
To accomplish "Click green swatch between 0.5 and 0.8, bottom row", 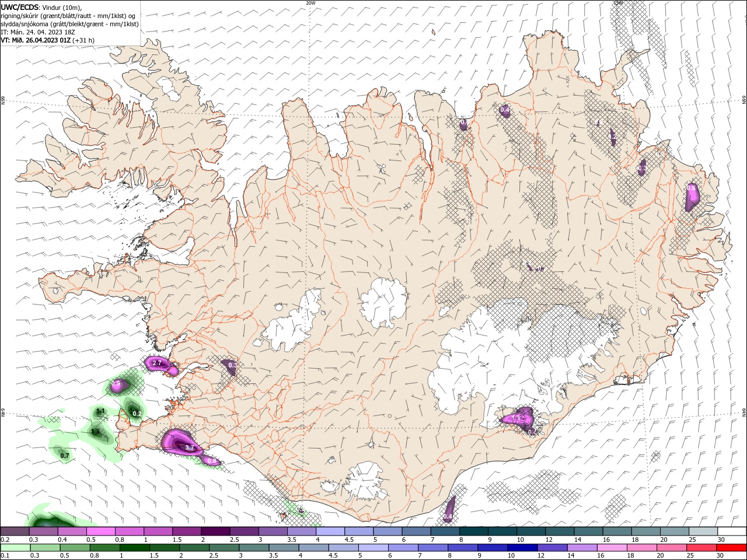I will tap(75, 548).
